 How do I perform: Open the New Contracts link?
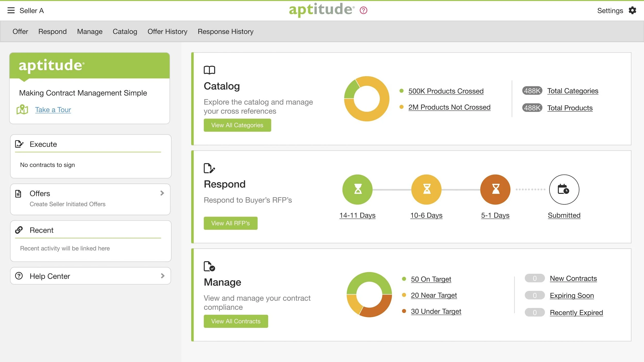coord(573,278)
